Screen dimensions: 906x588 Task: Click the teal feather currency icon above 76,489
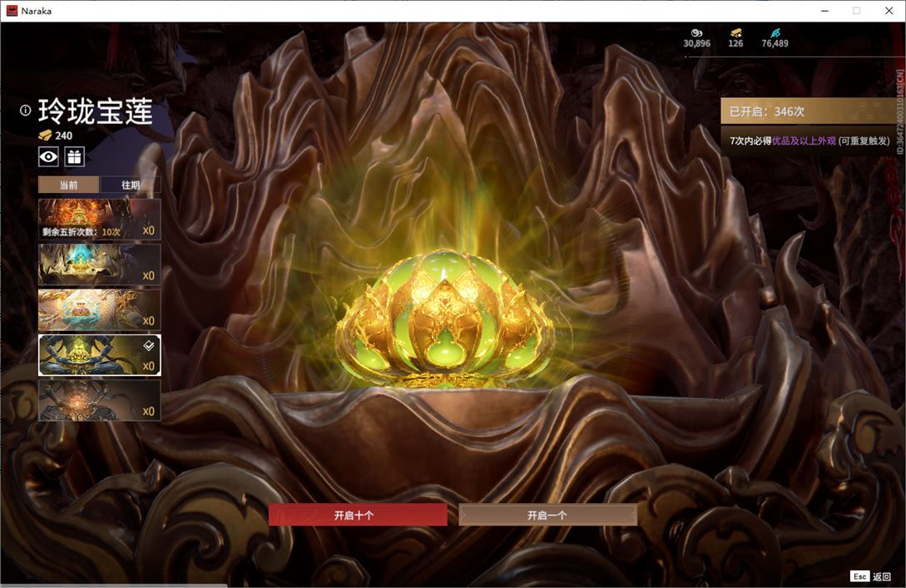coord(775,33)
